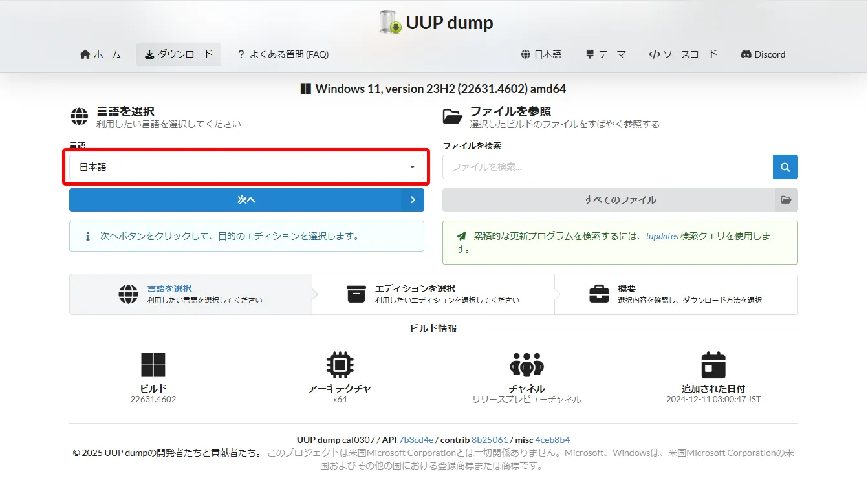Focus the ファイルを検索 input field

(607, 167)
